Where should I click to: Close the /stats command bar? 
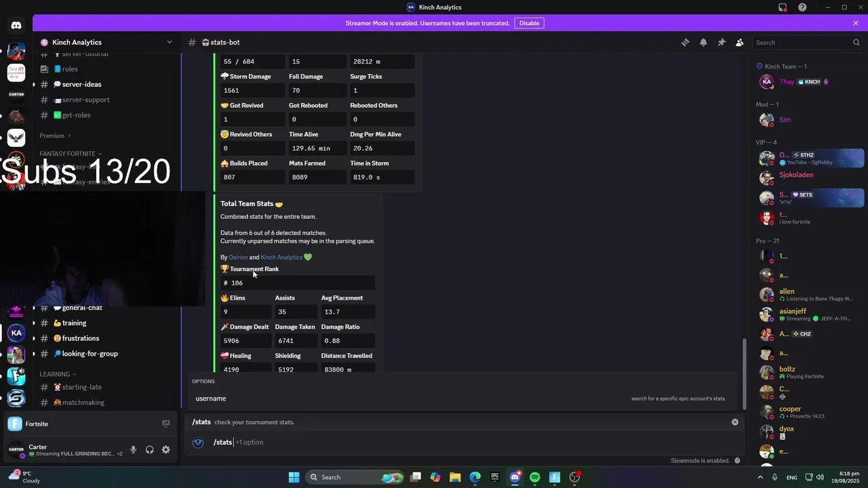tap(734, 422)
